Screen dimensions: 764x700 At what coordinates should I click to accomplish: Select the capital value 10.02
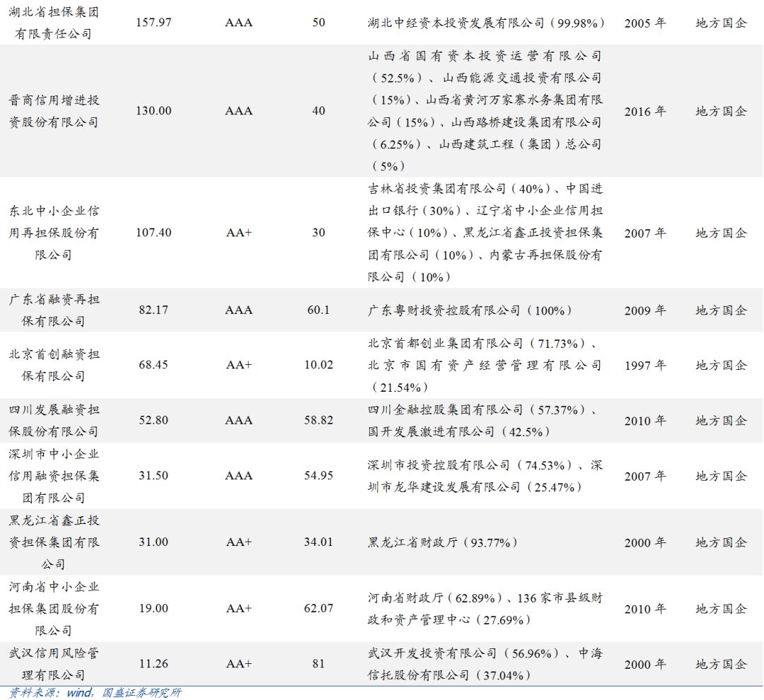coord(318,365)
